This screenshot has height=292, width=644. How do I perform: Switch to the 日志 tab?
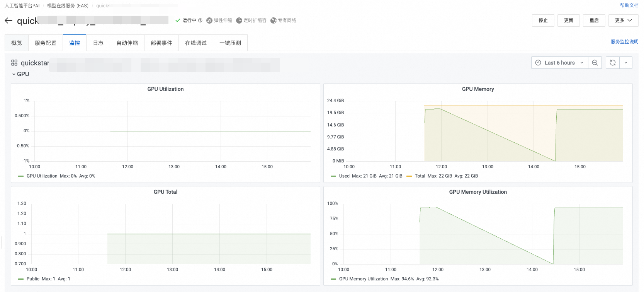click(98, 43)
